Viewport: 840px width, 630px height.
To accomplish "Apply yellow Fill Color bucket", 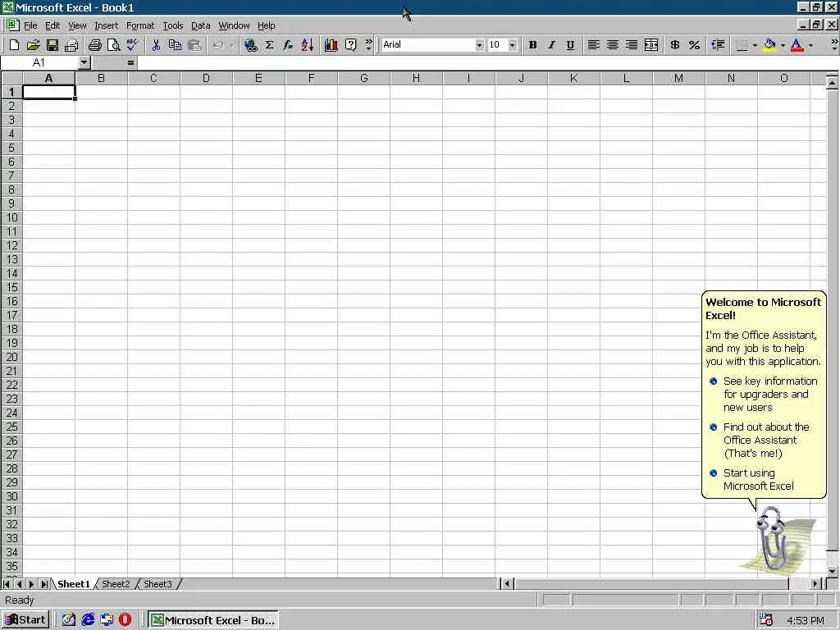I will pos(769,46).
